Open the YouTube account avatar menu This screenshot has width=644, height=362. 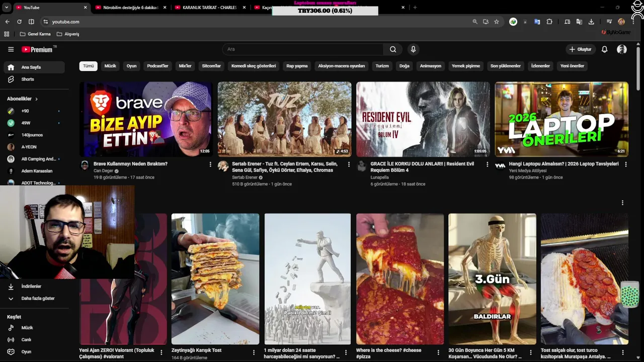pyautogui.click(x=622, y=49)
